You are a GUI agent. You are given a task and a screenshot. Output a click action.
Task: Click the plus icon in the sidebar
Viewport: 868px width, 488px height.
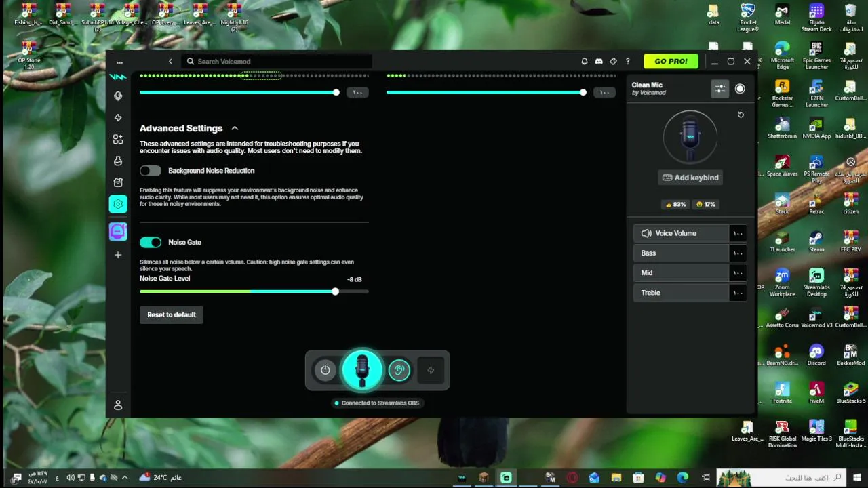pyautogui.click(x=118, y=255)
